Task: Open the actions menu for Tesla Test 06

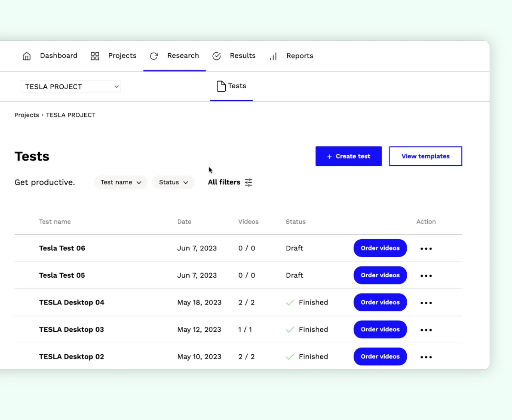Action: tap(426, 248)
